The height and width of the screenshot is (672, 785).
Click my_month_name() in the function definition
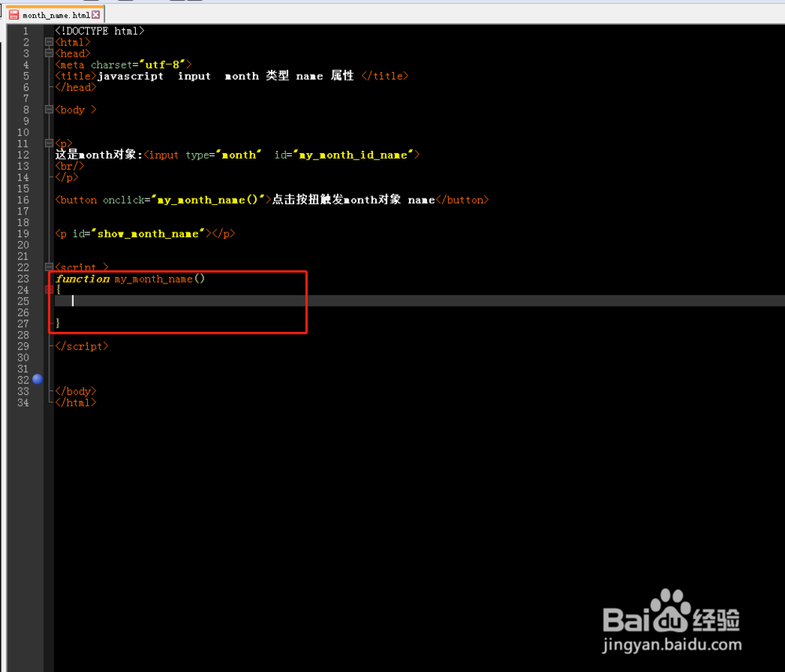pos(159,279)
